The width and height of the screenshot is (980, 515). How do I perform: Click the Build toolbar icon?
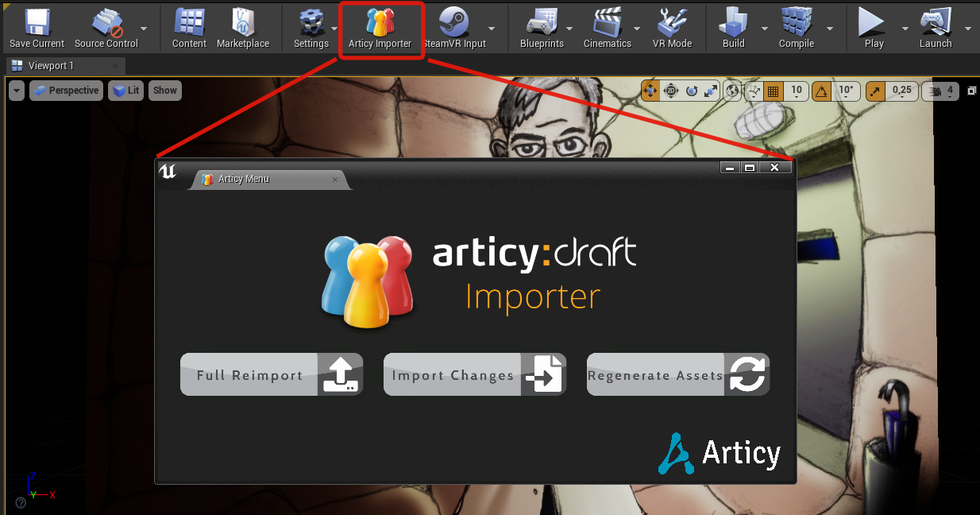(x=734, y=21)
